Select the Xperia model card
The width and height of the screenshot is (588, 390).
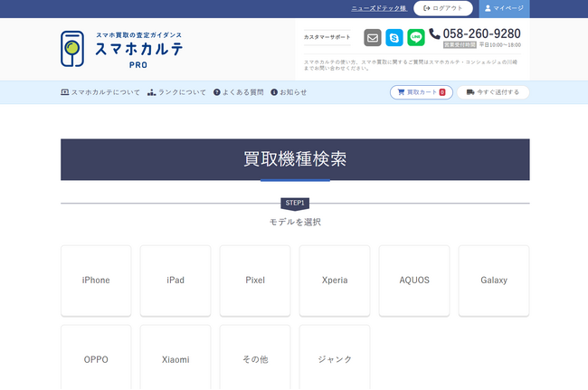coord(335,281)
